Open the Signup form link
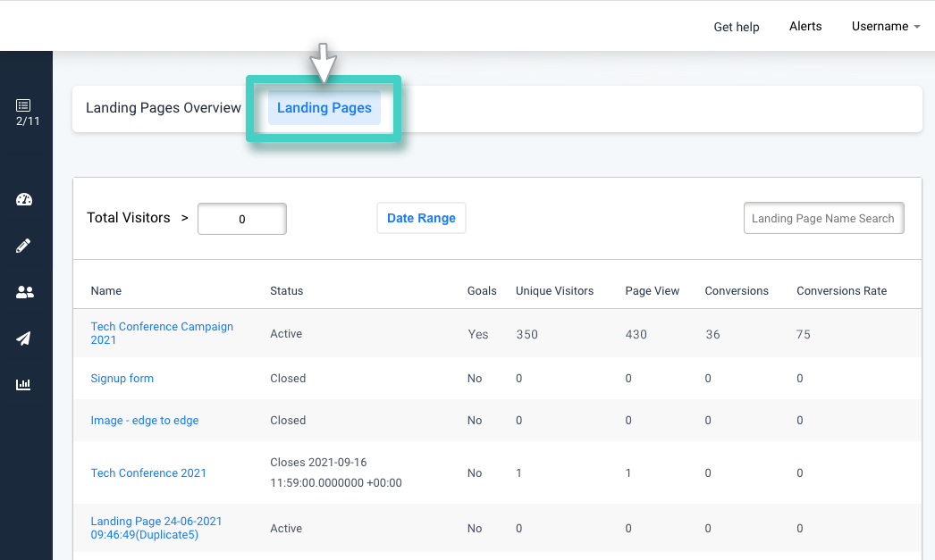This screenshot has height=560, width=935. tap(122, 379)
